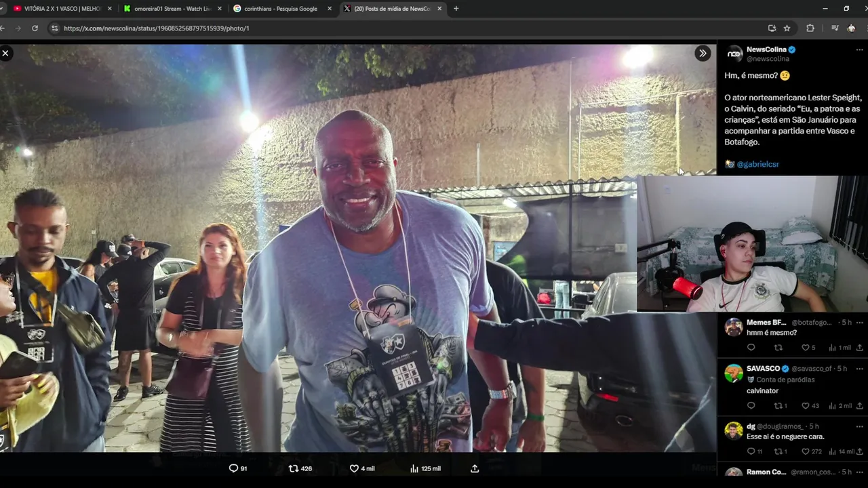Like dg's comment with 272 likes
This screenshot has width=868, height=488.
pyautogui.click(x=812, y=452)
